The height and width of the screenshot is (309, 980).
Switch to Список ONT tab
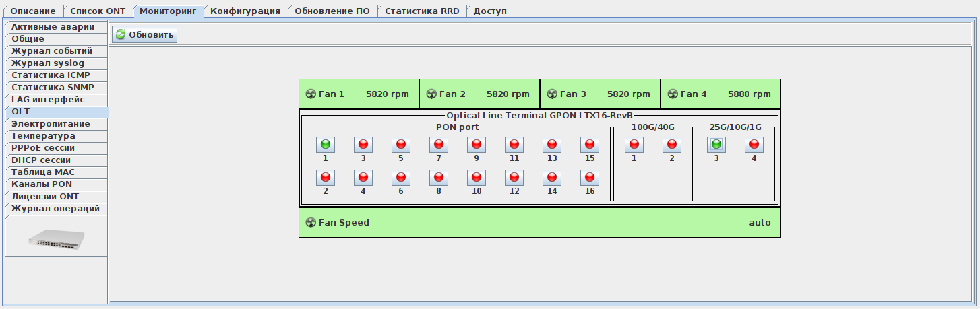(x=98, y=11)
